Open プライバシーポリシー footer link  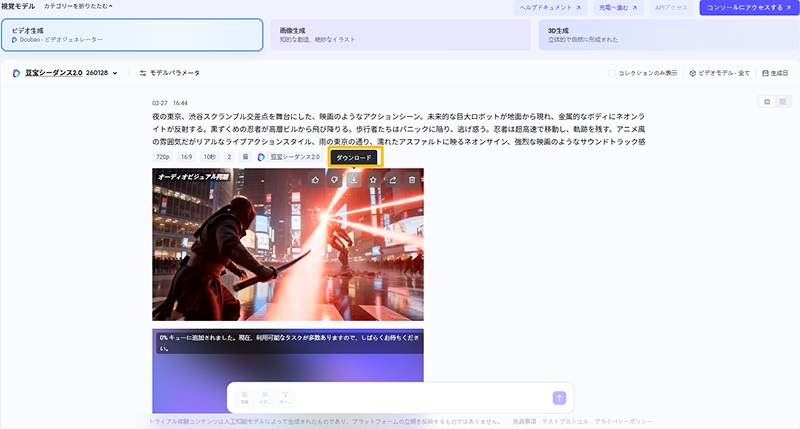point(623,421)
